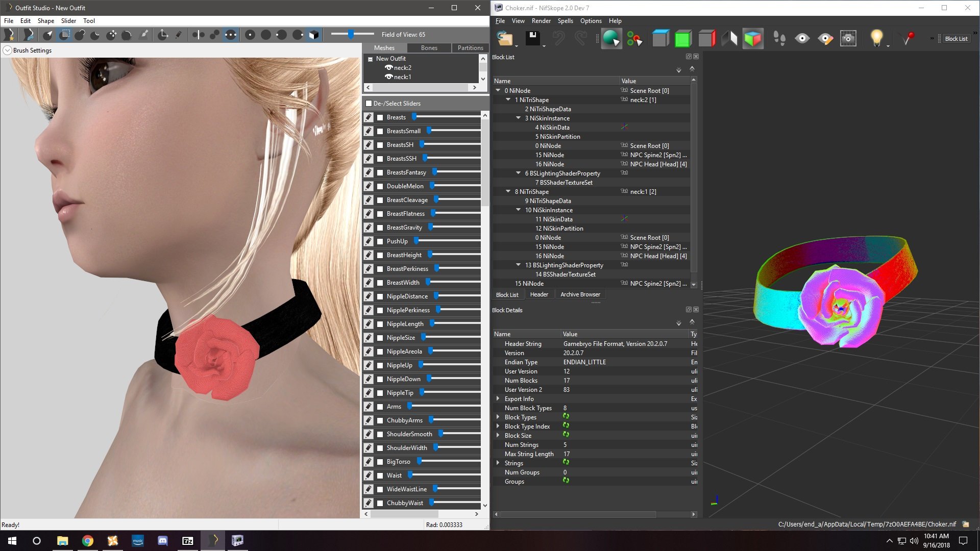The image size is (980, 551).
Task: Toggle visibility eye icon for neck:2 mesh
Action: (x=389, y=68)
